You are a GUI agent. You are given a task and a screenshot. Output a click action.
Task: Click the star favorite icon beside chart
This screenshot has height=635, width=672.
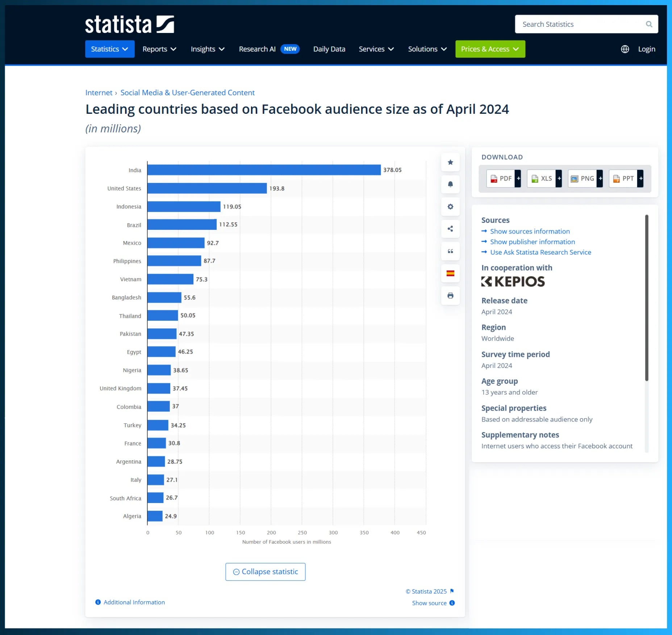[x=450, y=162]
